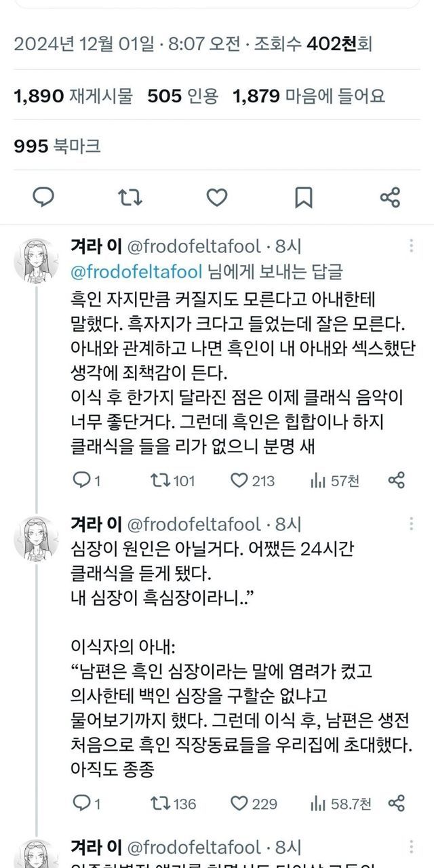434x868 pixels.
Task: Share the reply with 57천 views
Action: [x=397, y=481]
